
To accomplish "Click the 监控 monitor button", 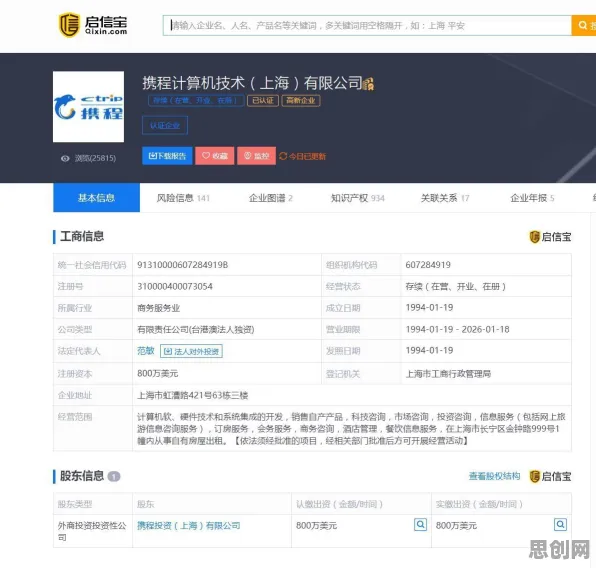I will pyautogui.click(x=257, y=156).
